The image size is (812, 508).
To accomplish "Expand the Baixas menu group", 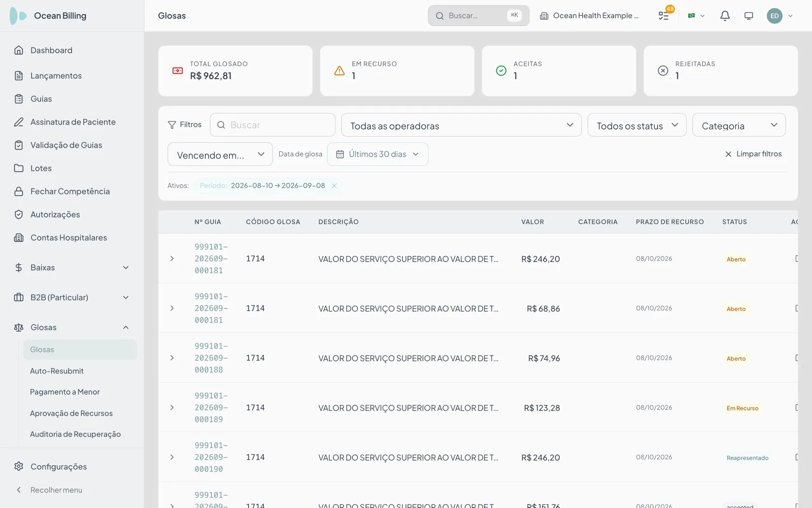I will point(72,268).
